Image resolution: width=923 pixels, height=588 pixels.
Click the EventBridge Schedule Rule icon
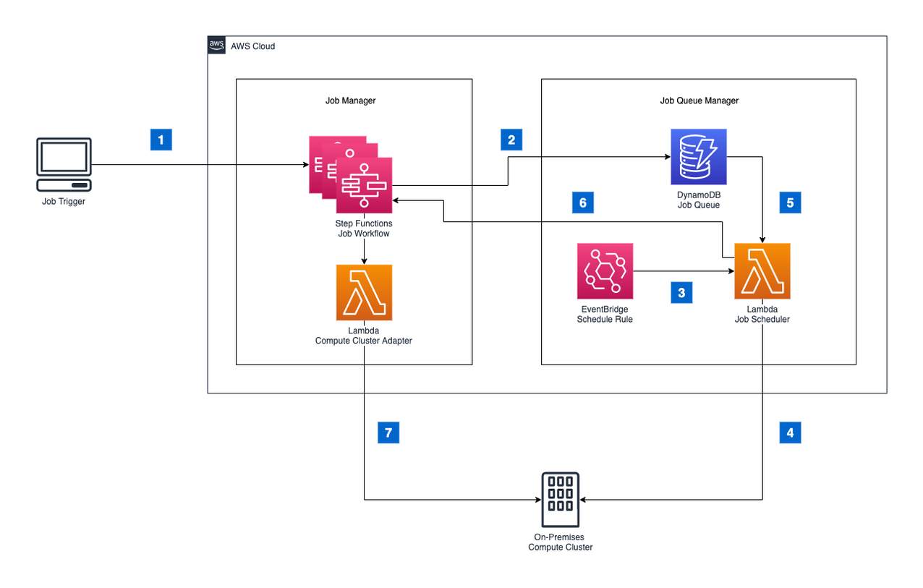click(x=605, y=271)
